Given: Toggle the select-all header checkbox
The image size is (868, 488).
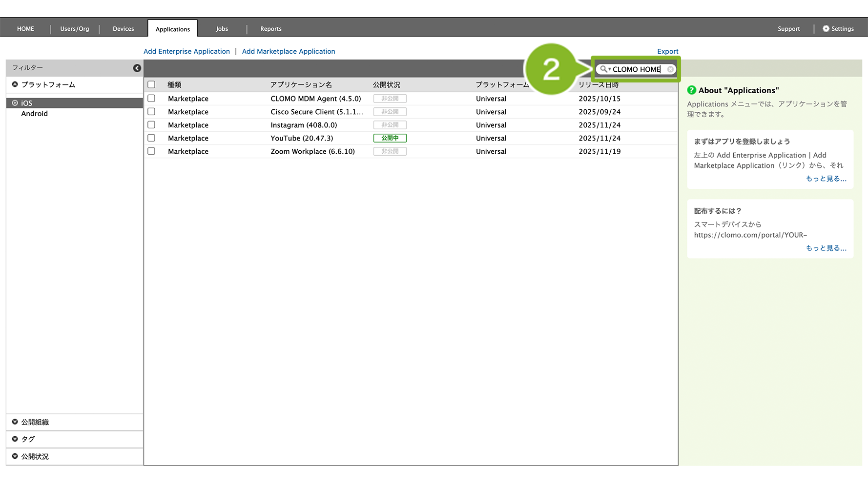Looking at the screenshot, I should coord(151,84).
